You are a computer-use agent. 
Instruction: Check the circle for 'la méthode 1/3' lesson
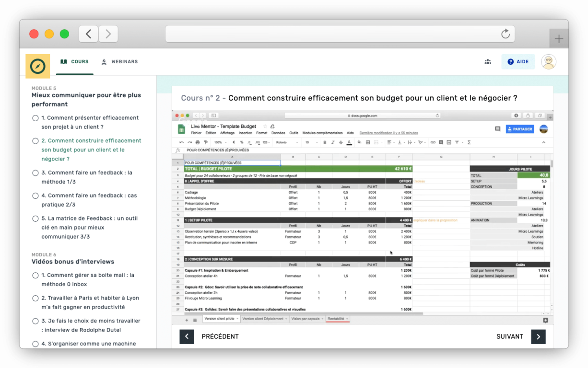click(35, 173)
